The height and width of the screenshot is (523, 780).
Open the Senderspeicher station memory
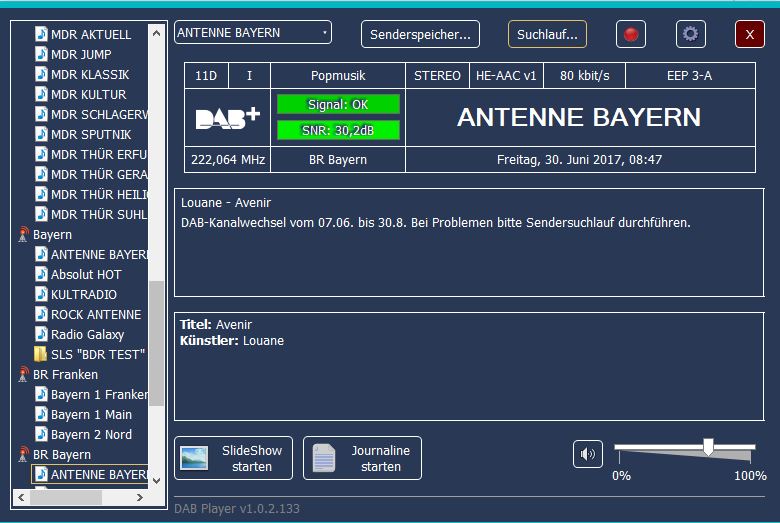[420, 34]
